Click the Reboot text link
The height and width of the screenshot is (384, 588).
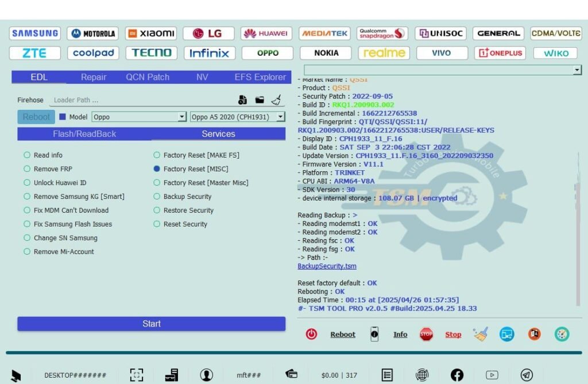tap(343, 334)
